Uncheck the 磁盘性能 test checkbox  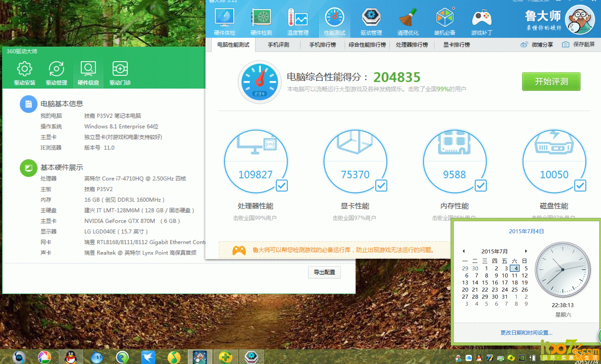pos(580,186)
